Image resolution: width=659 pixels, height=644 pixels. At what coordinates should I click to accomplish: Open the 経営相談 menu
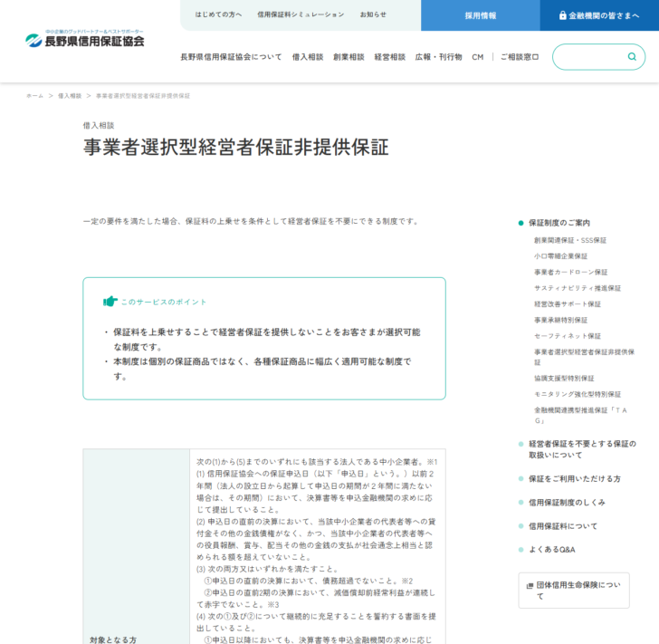click(389, 57)
